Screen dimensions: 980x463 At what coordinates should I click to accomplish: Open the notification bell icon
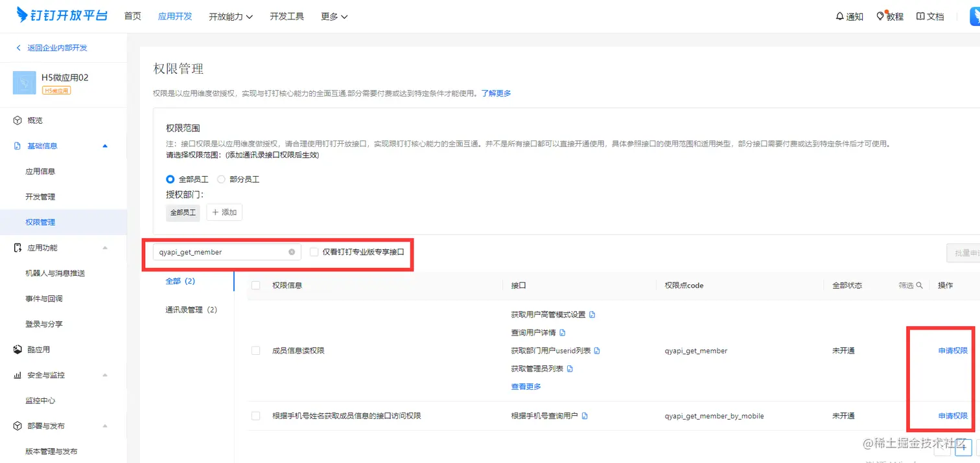[840, 16]
